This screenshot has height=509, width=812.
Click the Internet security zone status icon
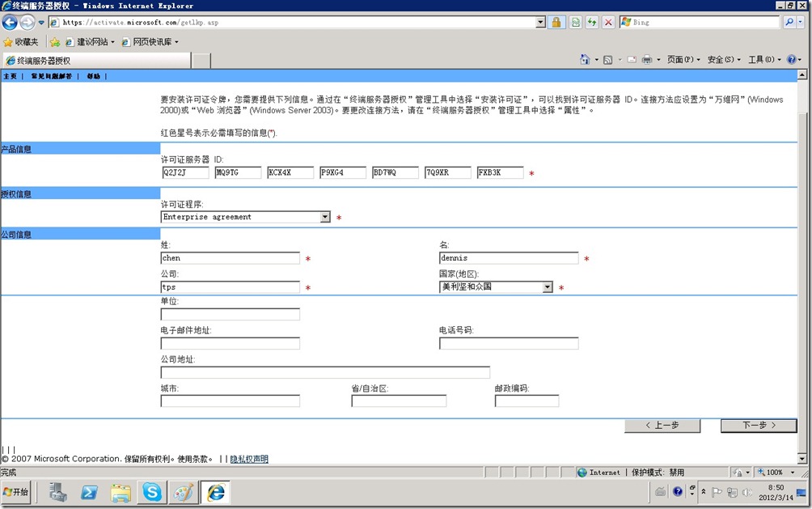[582, 473]
